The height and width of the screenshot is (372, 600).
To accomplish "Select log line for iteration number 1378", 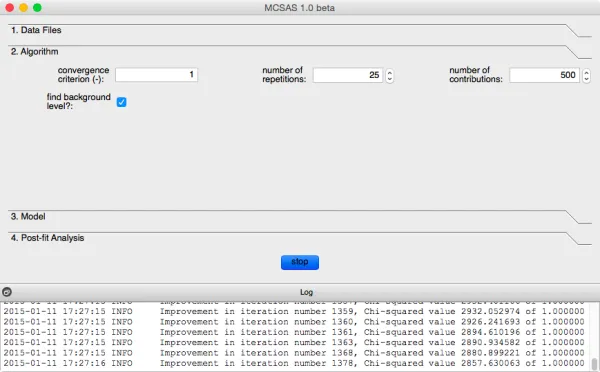I will pos(294,363).
